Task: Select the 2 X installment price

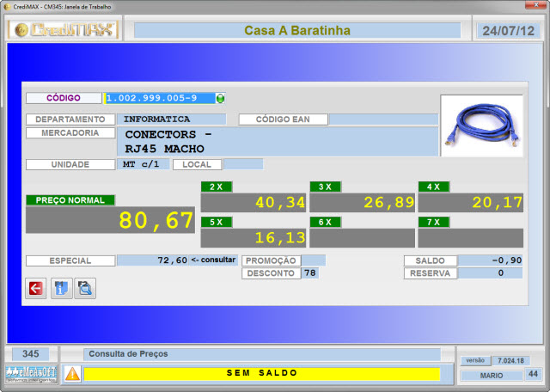Action: click(254, 203)
